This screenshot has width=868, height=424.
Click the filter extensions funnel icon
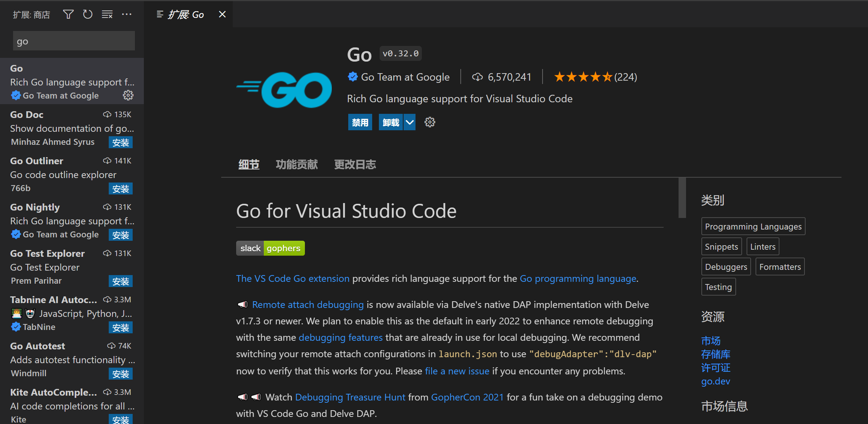68,15
